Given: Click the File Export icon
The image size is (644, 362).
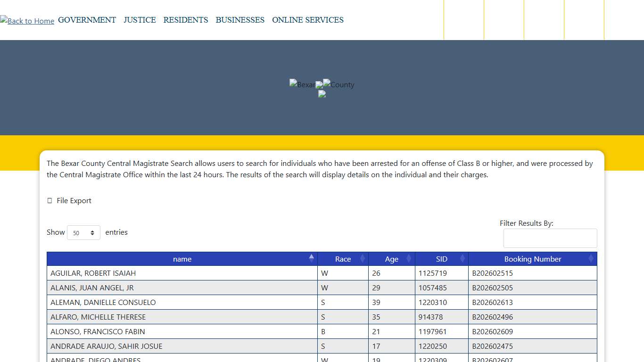Looking at the screenshot, I should click(x=50, y=200).
